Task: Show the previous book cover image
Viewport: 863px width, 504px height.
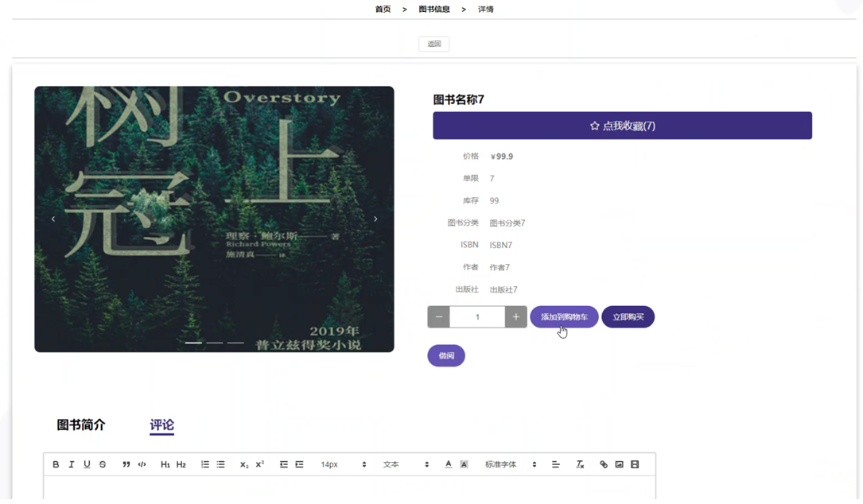Action: click(52, 219)
